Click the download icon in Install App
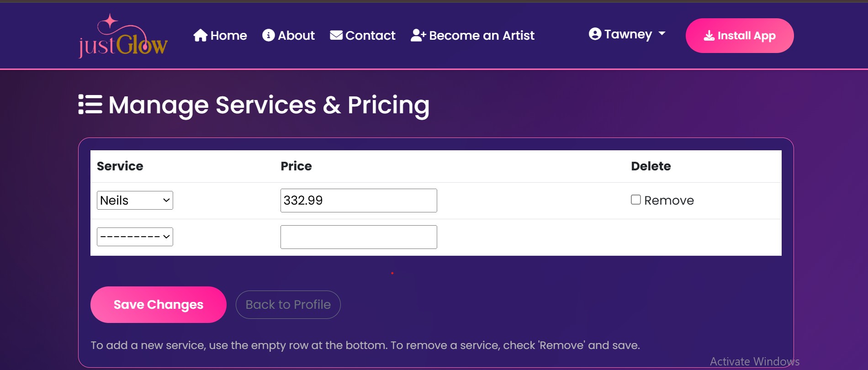Image resolution: width=868 pixels, height=370 pixels. pyautogui.click(x=709, y=36)
